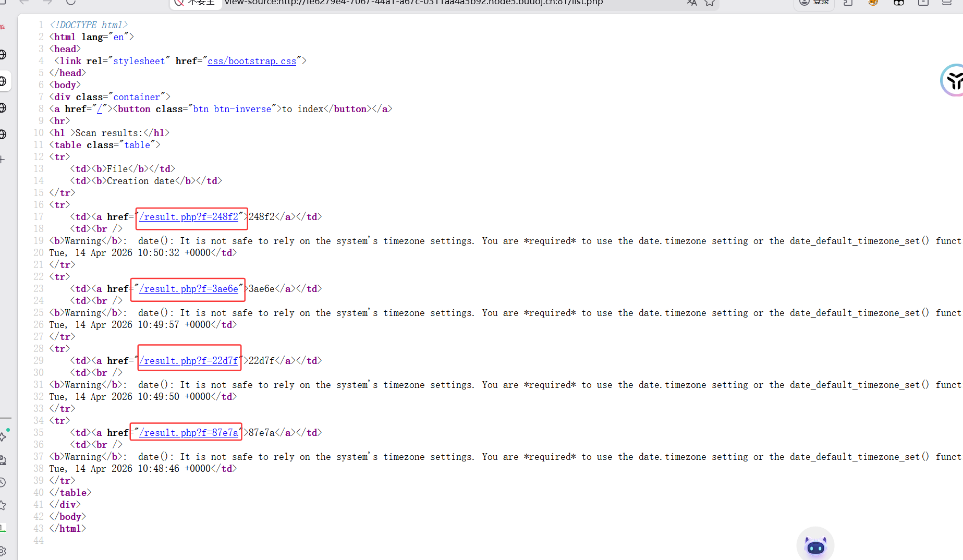Click the address bar URL field

[x=417, y=3]
